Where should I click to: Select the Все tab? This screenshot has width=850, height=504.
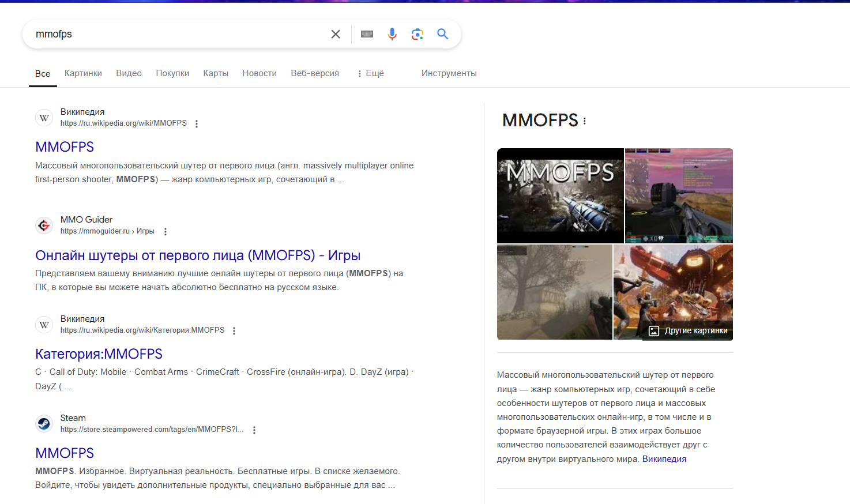[x=43, y=74]
